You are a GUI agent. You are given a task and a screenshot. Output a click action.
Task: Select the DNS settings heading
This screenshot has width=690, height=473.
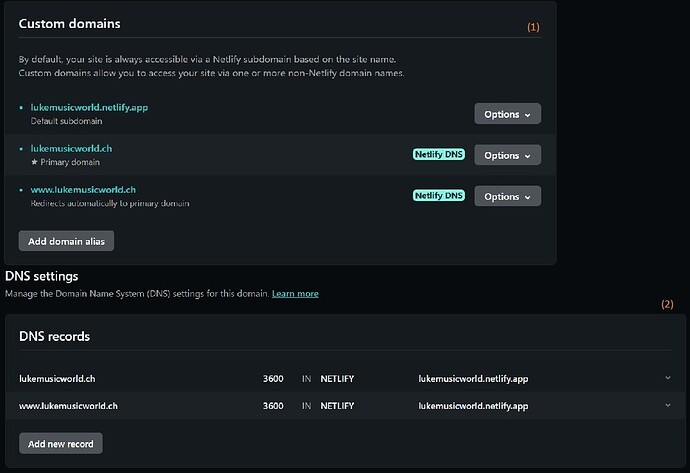click(42, 276)
